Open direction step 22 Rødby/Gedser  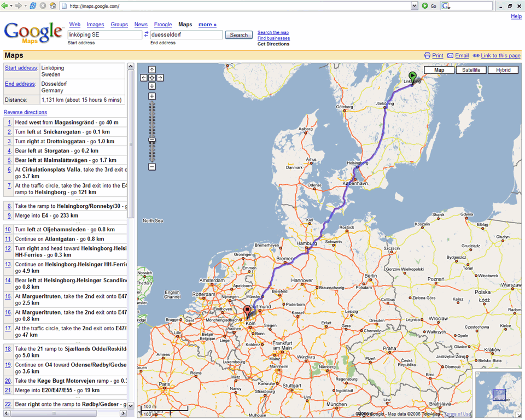tap(8, 404)
